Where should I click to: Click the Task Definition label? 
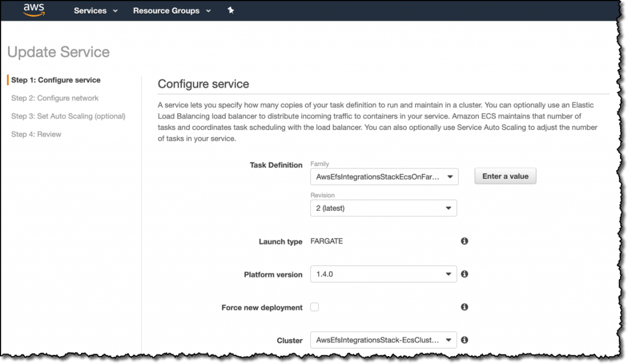click(276, 165)
